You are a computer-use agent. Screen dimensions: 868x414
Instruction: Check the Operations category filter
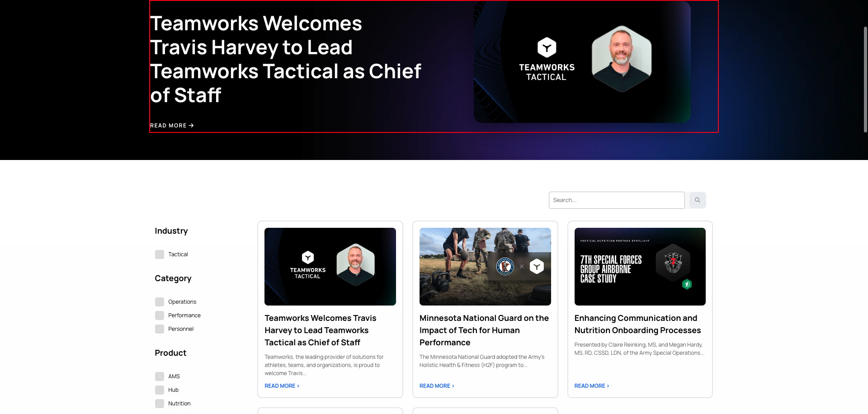coord(160,302)
